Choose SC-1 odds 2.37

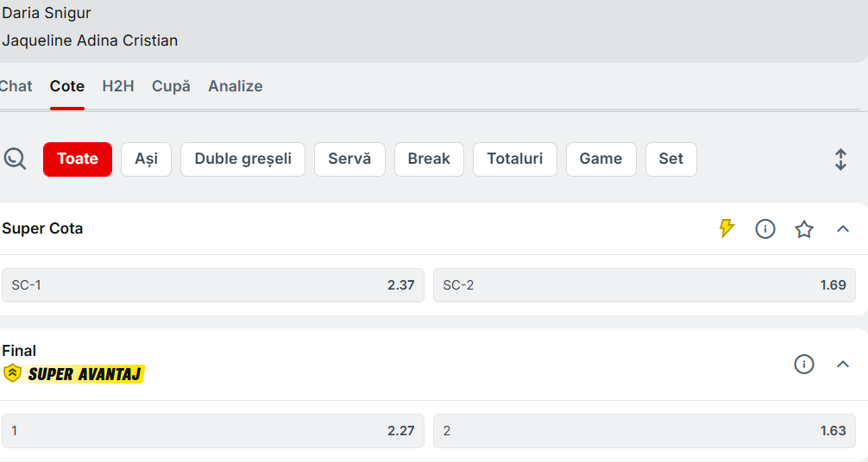click(x=213, y=285)
